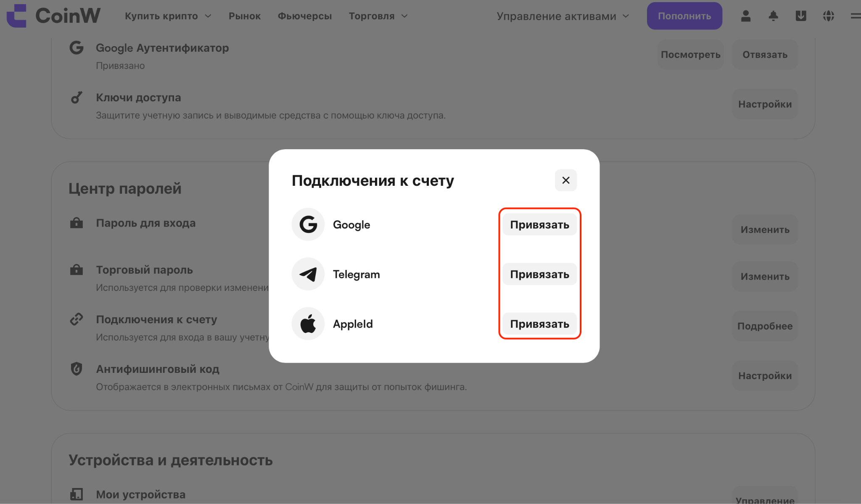Open the notifications bell icon
Screen dimensions: 861x504
[773, 16]
